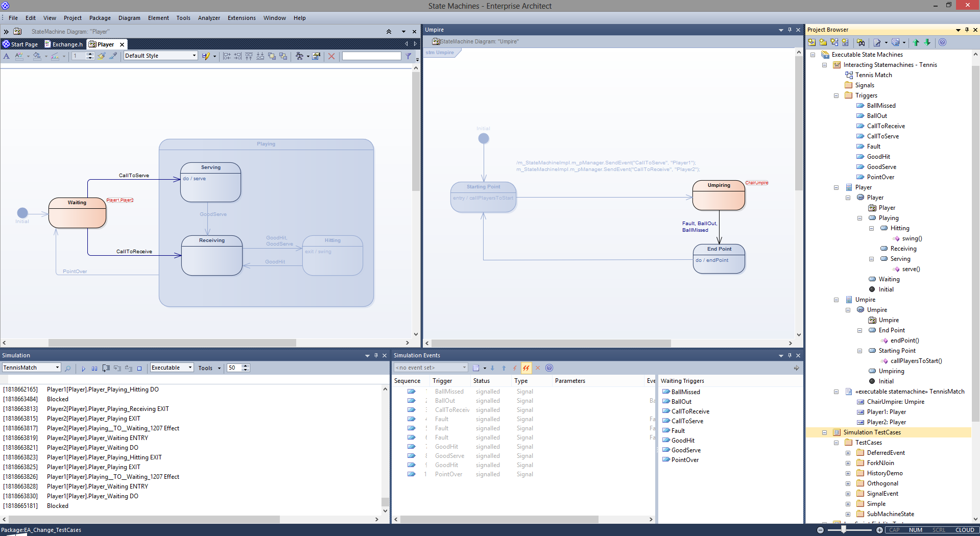Pin the Project Browser panel
The image size is (980, 536).
[x=967, y=30]
